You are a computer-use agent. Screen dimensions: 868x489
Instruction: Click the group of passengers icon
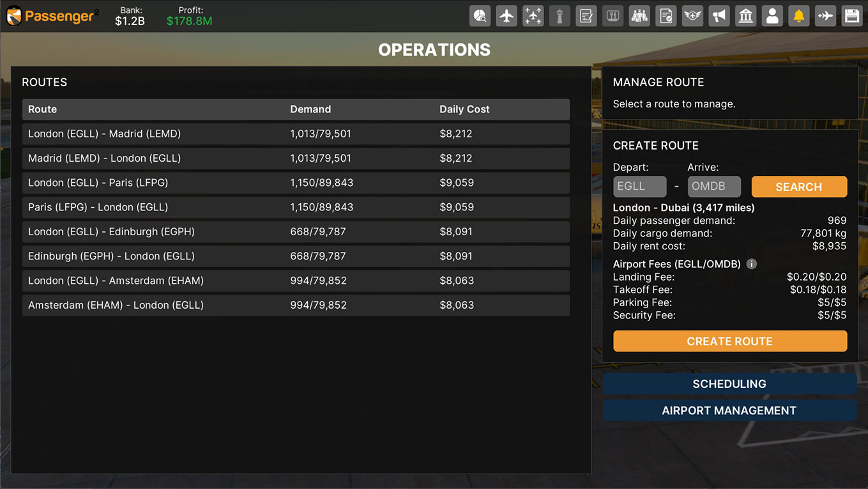[x=639, y=16]
